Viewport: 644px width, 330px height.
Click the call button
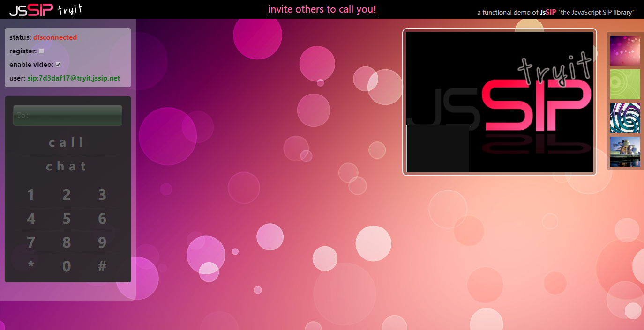click(x=67, y=142)
